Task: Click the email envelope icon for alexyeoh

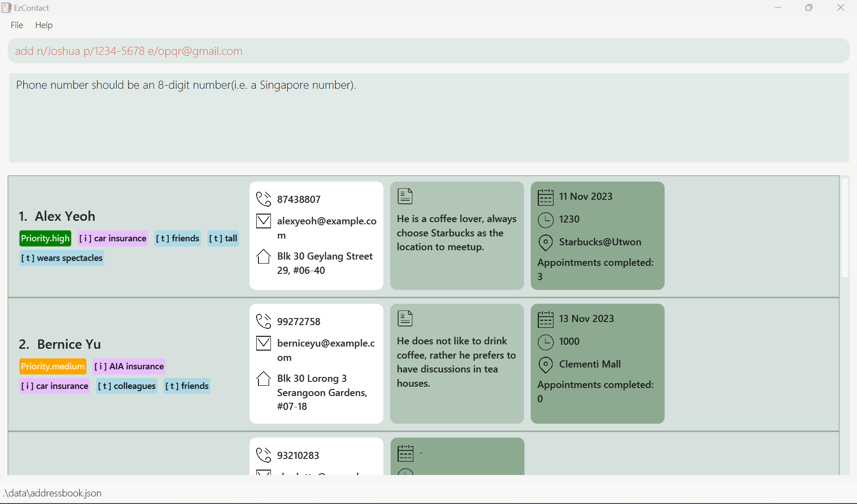Action: pyautogui.click(x=263, y=221)
